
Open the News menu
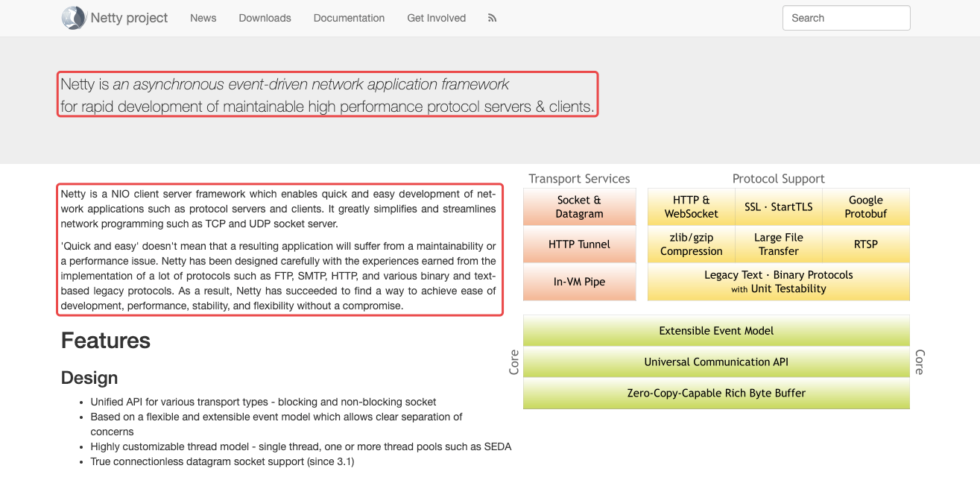[x=203, y=18]
